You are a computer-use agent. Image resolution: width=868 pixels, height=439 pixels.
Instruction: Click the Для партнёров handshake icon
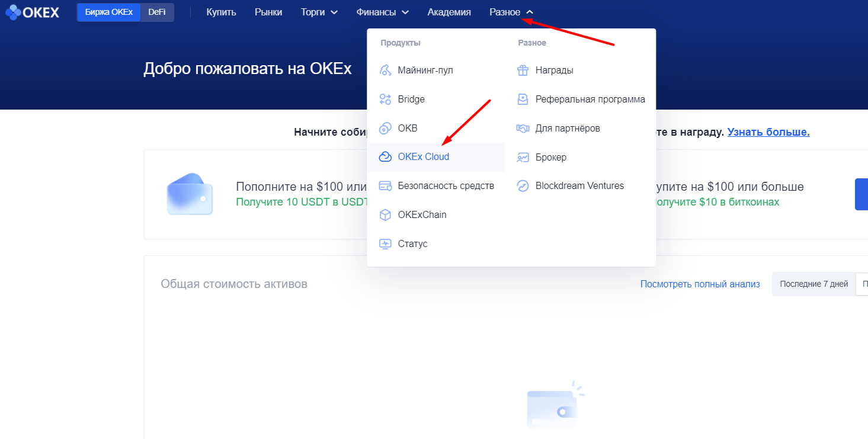pyautogui.click(x=523, y=129)
